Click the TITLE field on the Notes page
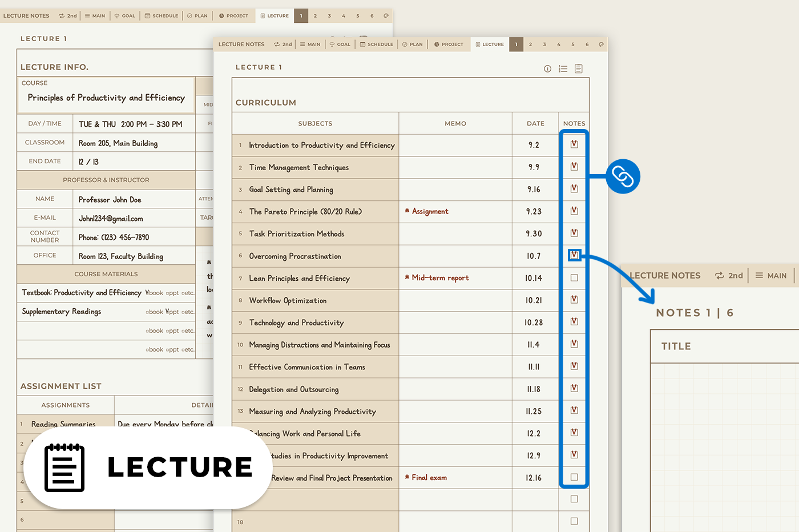 click(676, 346)
